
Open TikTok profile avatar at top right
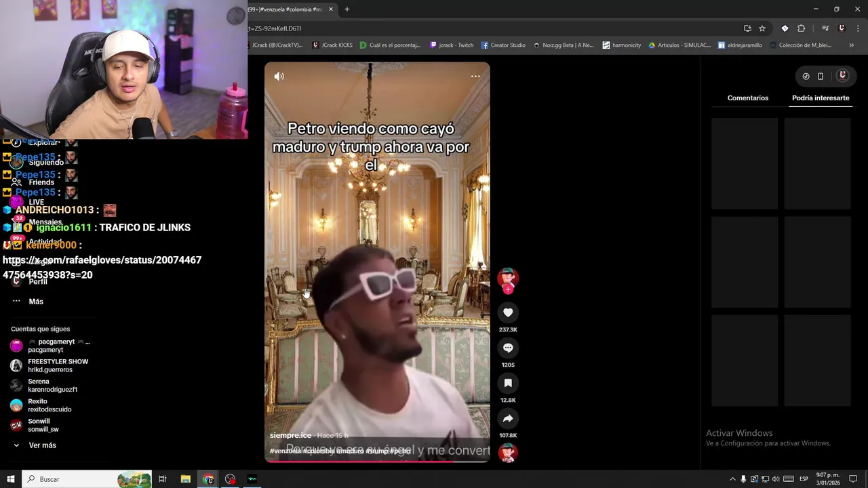(843, 76)
